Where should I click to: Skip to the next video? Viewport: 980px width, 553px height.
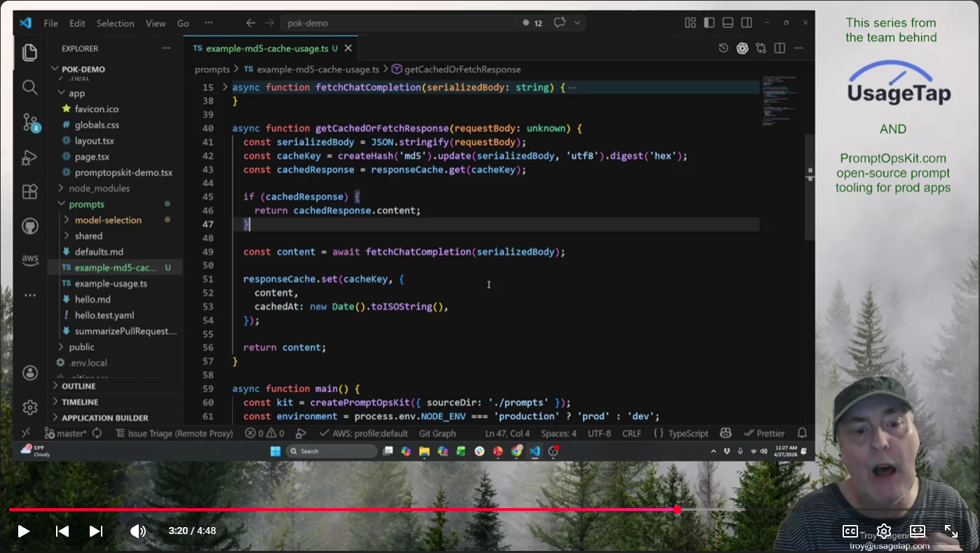(96, 531)
